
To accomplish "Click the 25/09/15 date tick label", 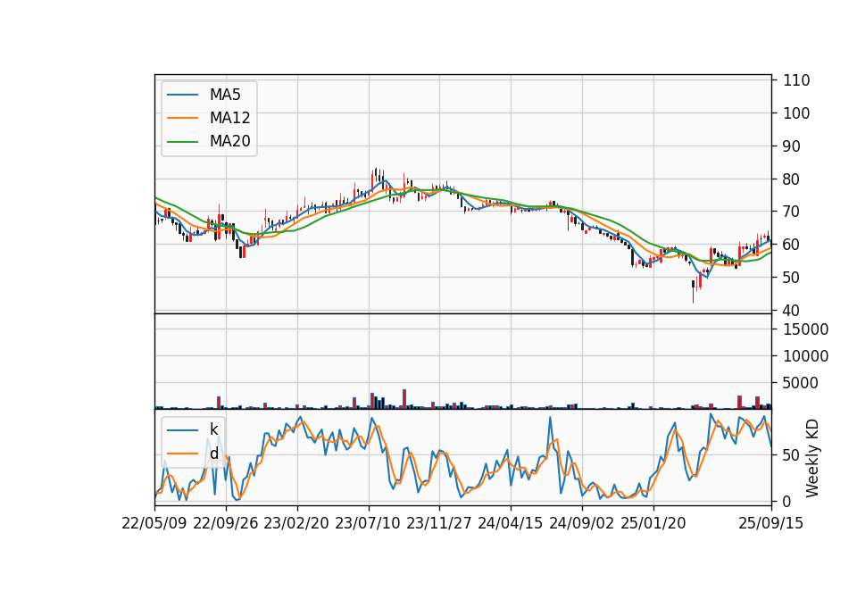I will coord(771,523).
